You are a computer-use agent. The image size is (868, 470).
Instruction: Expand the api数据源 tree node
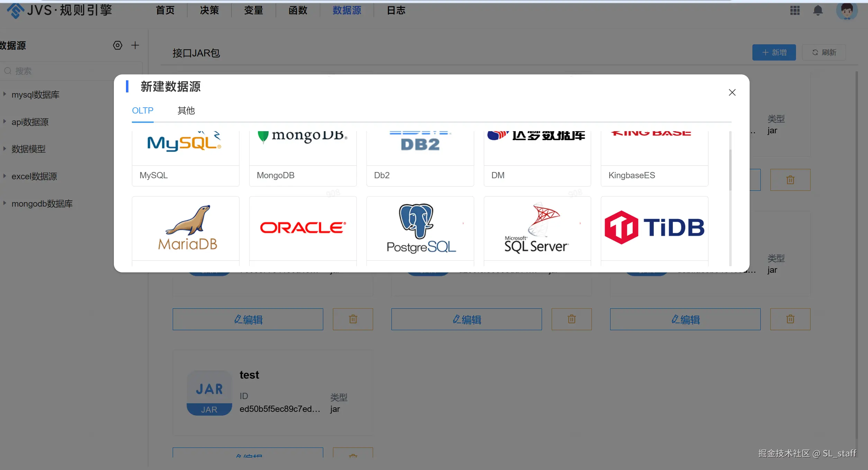5,121
